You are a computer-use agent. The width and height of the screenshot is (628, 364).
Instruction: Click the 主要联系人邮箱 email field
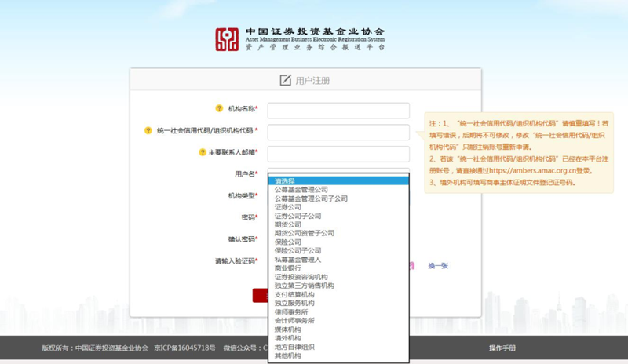pos(338,154)
